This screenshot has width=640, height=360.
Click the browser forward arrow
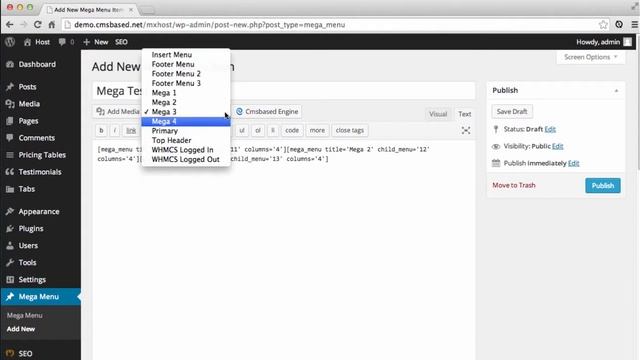pyautogui.click(x=24, y=25)
